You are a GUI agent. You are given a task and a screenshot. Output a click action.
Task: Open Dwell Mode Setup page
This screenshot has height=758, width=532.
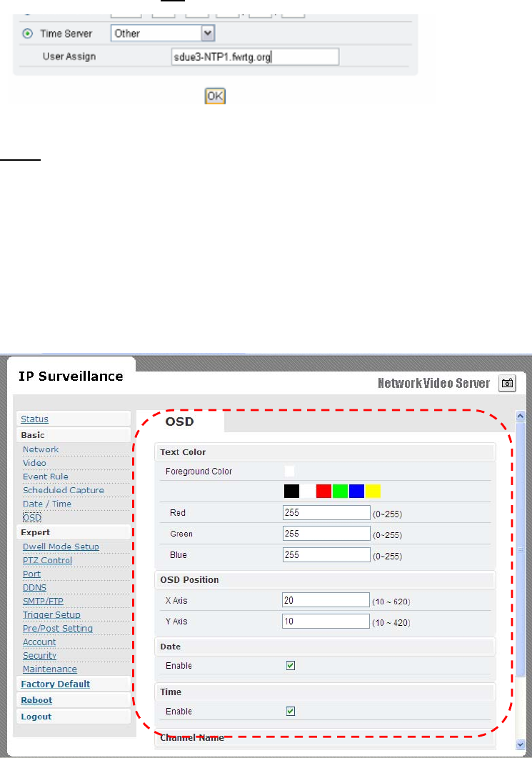[61, 547]
